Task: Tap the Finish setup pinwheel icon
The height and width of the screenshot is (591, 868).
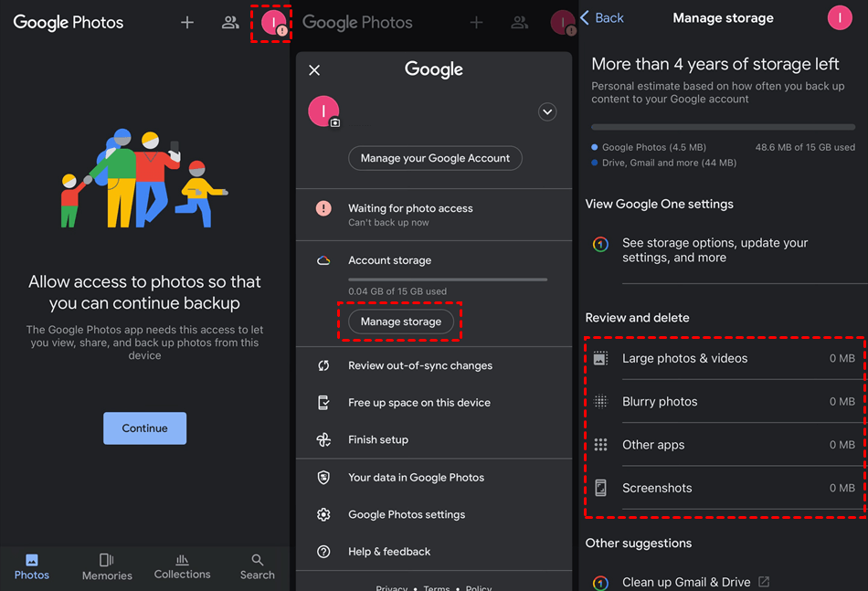Action: (x=323, y=440)
